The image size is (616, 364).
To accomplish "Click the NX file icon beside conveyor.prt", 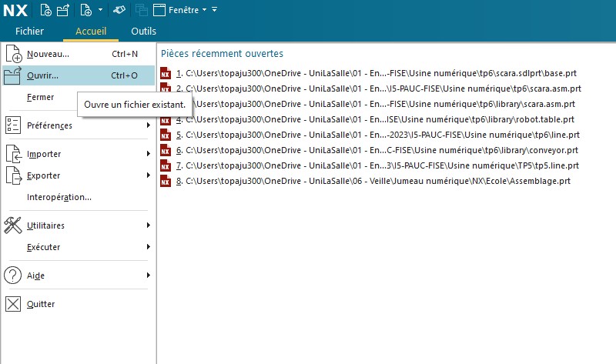I will coord(166,150).
